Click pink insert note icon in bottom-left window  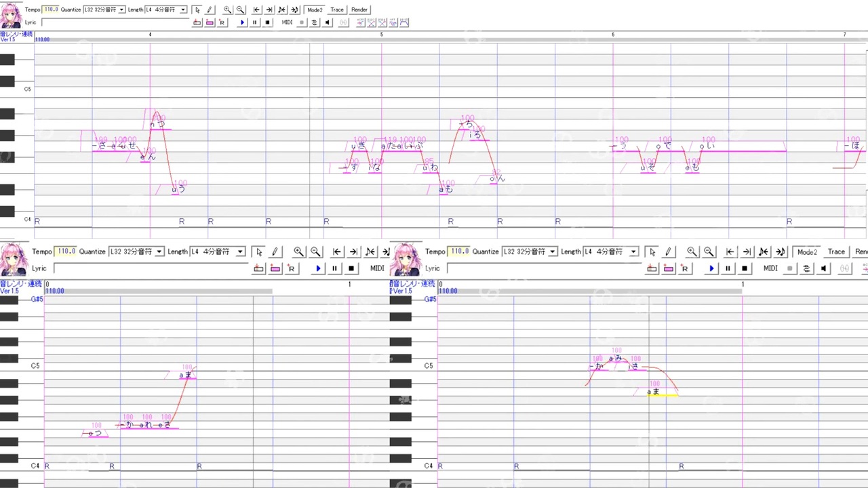275,268
